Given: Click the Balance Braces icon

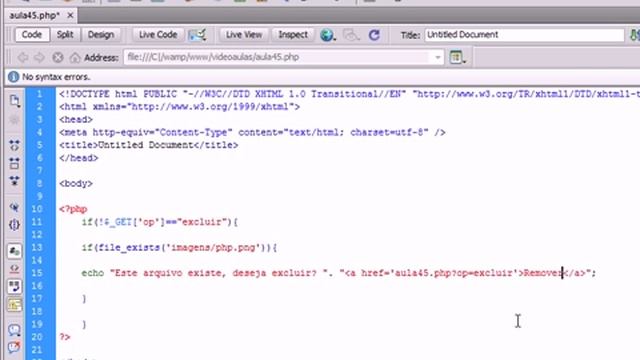Looking at the screenshot, I should pos(14,224).
